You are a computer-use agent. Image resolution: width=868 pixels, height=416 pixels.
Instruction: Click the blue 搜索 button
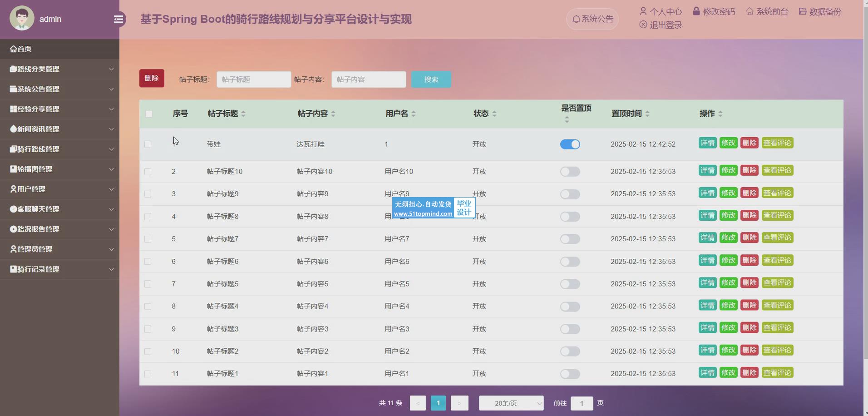pos(431,79)
